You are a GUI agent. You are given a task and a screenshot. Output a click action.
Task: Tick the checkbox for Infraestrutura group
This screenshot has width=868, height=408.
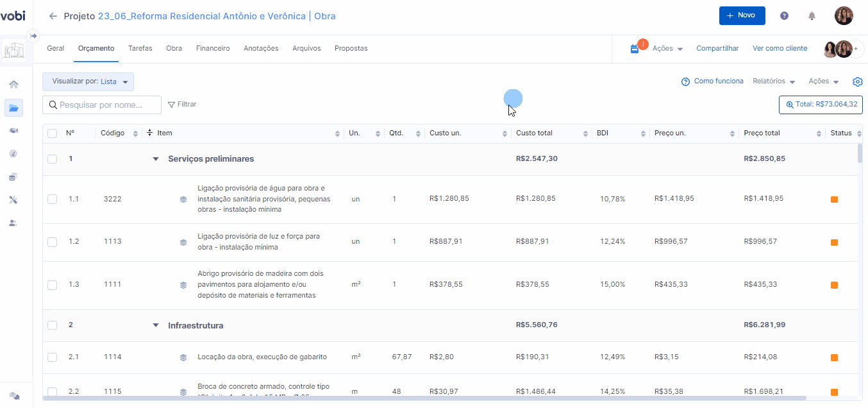click(x=53, y=326)
